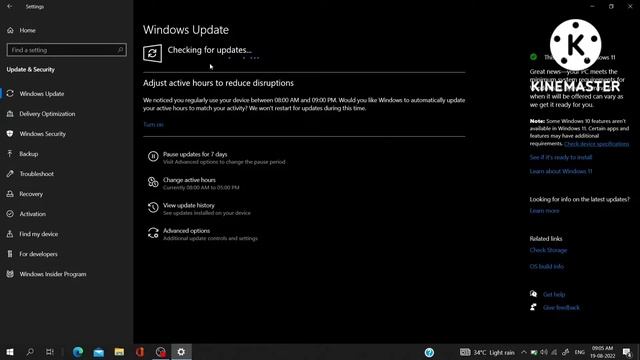Open the Windows Start menu
640x360 pixels.
tap(10, 352)
